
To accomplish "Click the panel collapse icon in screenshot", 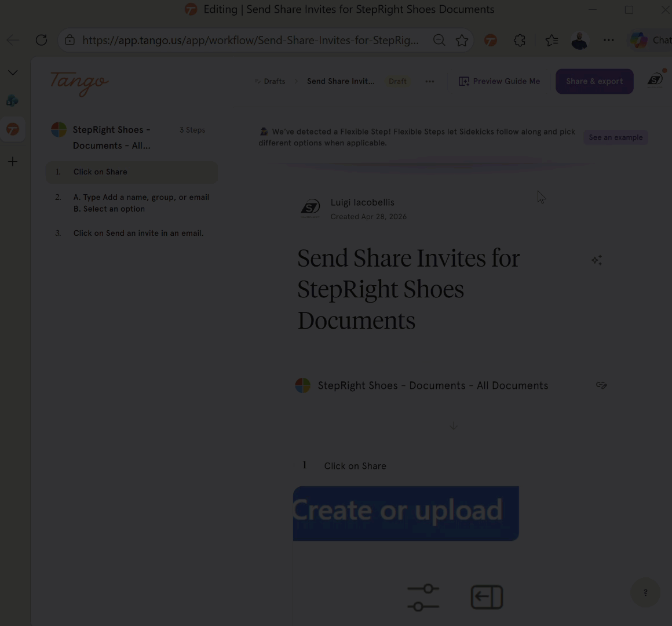I will [x=487, y=597].
